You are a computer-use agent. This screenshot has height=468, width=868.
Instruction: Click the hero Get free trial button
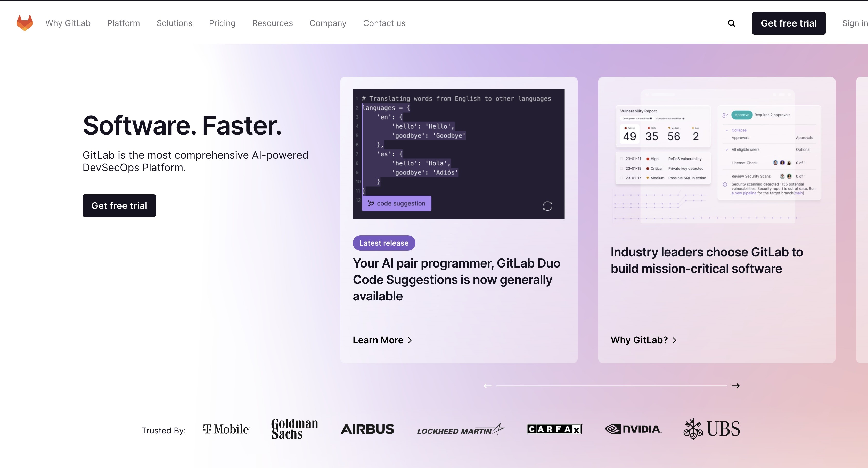click(x=119, y=206)
